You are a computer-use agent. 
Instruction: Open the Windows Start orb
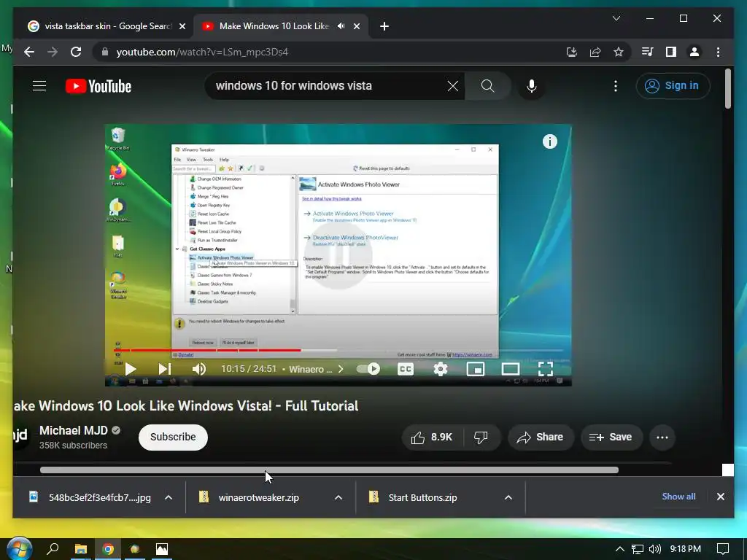pyautogui.click(x=19, y=548)
